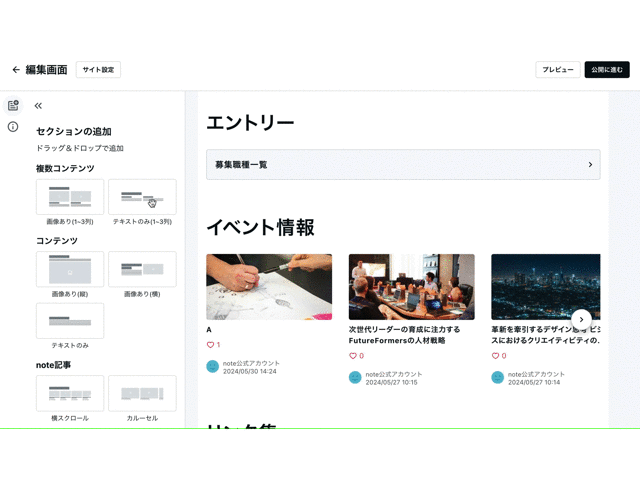Open the night cityscape article thumbnail
Image resolution: width=640 pixels, height=480 pixels.
pyautogui.click(x=546, y=287)
